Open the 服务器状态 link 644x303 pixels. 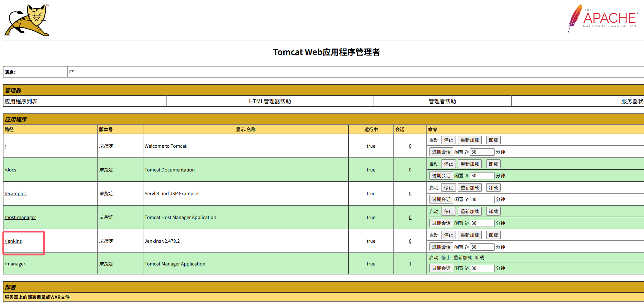tap(632, 101)
